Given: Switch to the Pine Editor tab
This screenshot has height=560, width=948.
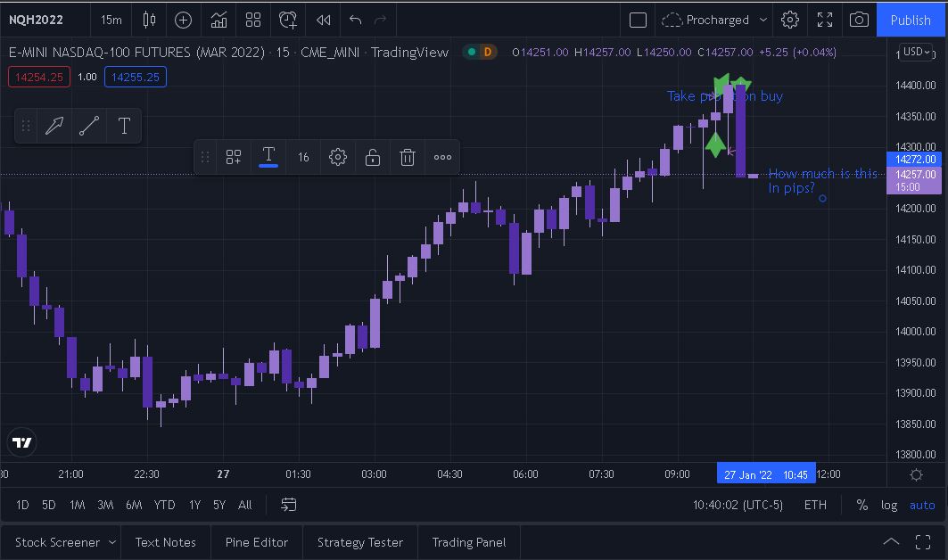Looking at the screenshot, I should pos(257,542).
